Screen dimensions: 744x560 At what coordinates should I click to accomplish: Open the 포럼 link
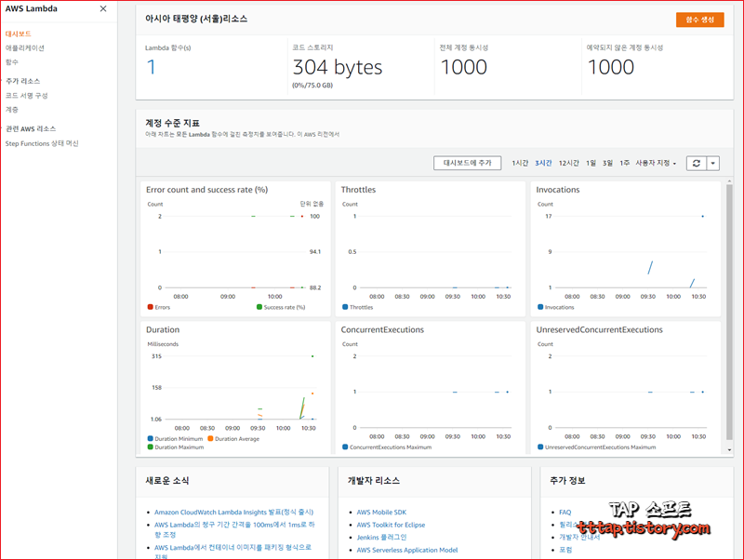tap(565, 550)
